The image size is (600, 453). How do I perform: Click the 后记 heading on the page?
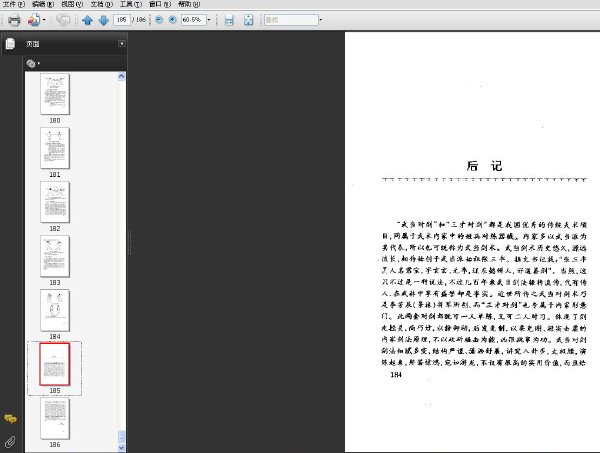484,166
